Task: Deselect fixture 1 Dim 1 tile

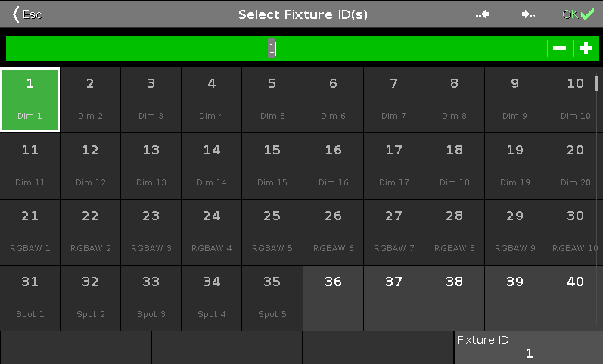Action: 30,99
